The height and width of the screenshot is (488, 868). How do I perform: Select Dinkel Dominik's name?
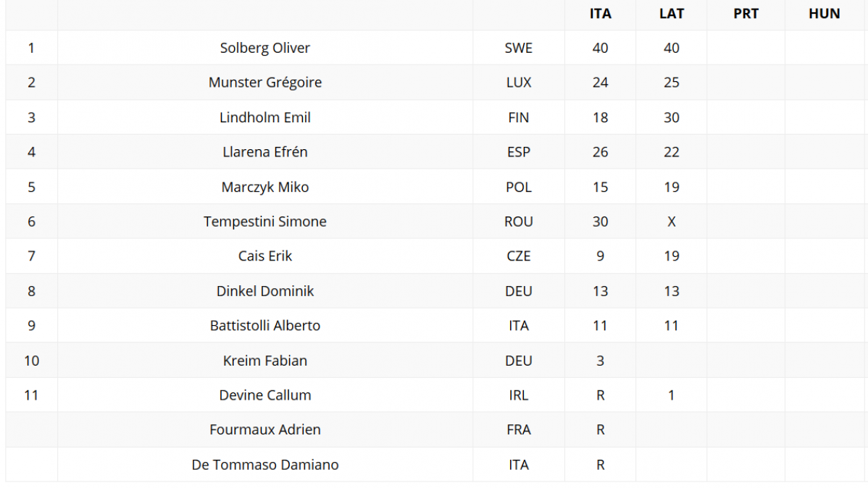(x=264, y=291)
